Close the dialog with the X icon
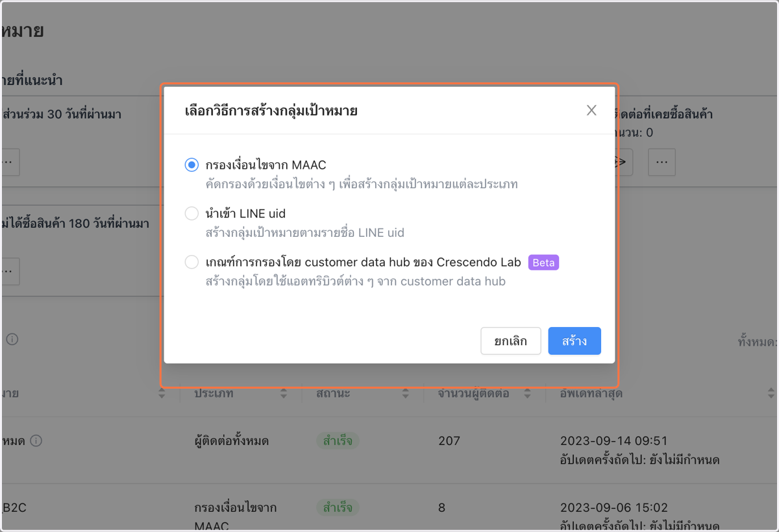This screenshot has width=779, height=532. pyautogui.click(x=591, y=110)
